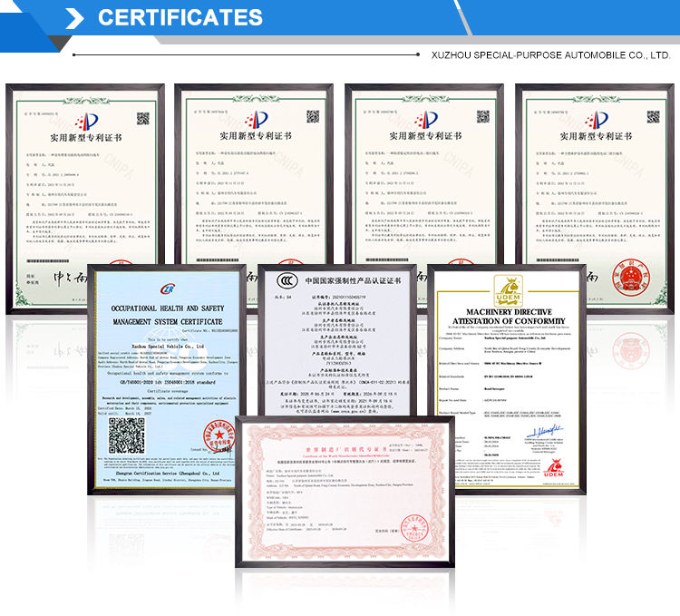Click the white chevron beside CERTIFICATES heading
Viewport: 680px width, 616px height.
point(74,18)
